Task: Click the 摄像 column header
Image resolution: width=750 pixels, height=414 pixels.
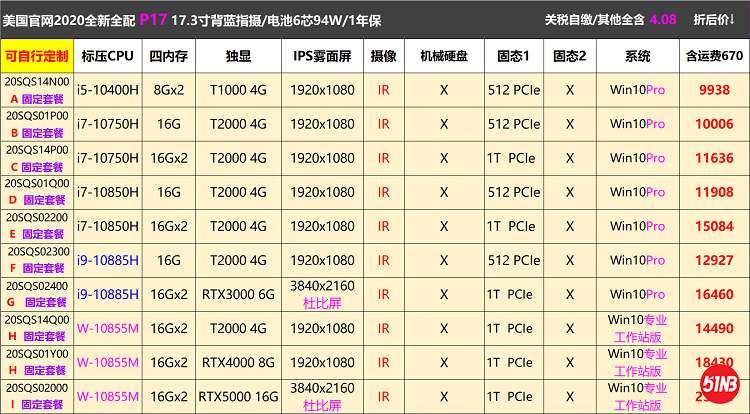Action: 383,55
